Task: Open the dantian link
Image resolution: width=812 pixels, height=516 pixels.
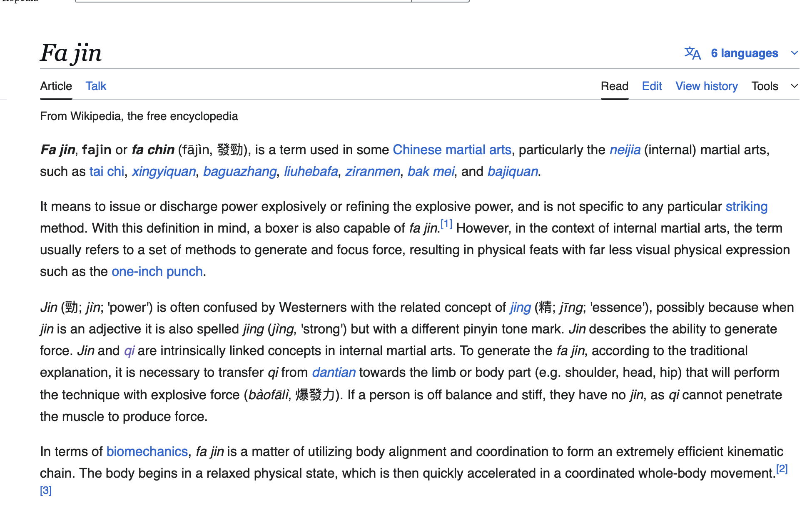Action: (334, 372)
